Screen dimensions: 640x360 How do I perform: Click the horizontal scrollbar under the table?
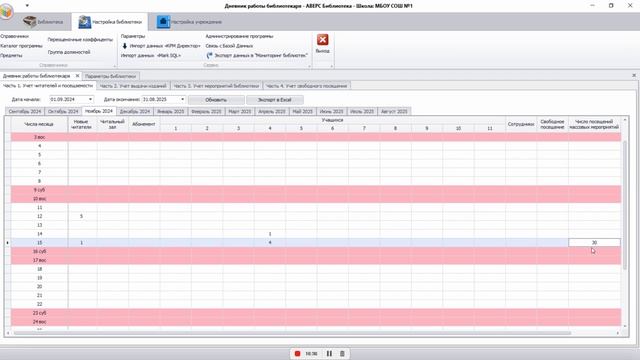pyautogui.click(x=292, y=333)
